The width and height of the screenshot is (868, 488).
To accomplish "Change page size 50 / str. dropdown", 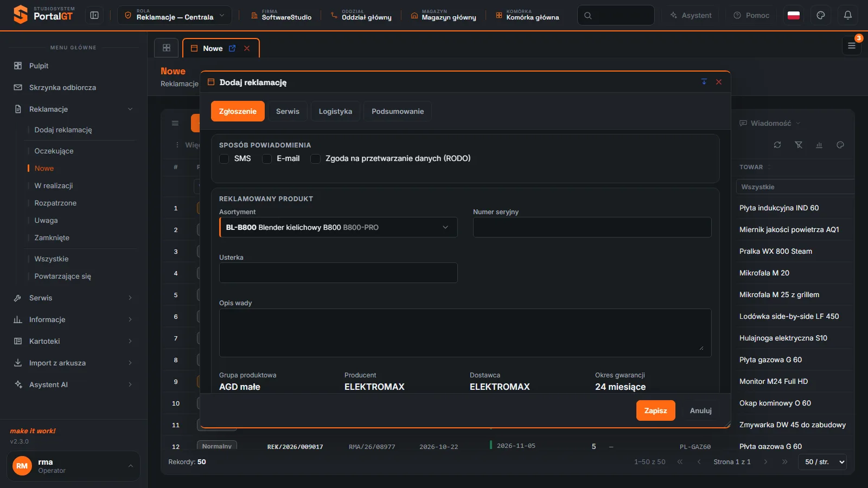I will click(x=822, y=462).
